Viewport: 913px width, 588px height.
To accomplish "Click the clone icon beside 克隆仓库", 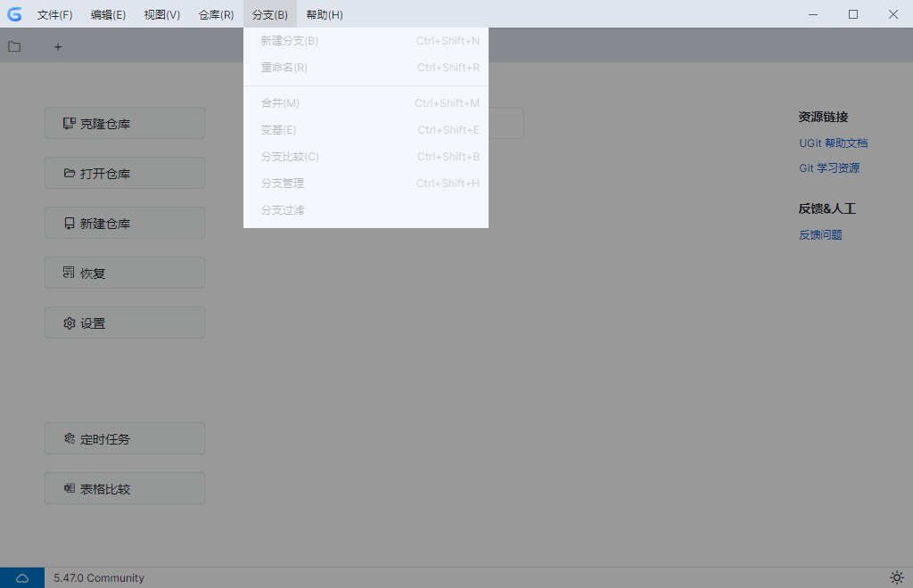I will (x=70, y=123).
